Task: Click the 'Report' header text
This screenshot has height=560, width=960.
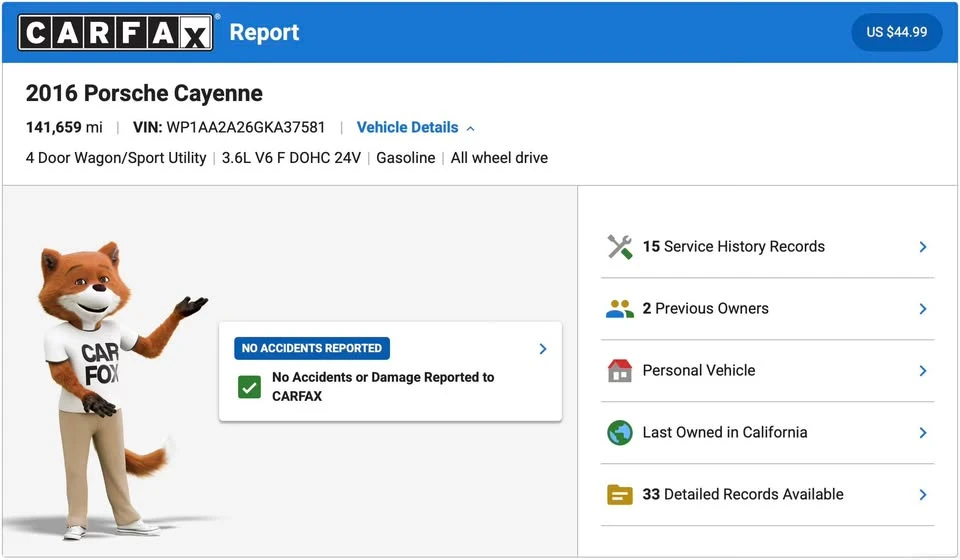Action: tap(264, 32)
